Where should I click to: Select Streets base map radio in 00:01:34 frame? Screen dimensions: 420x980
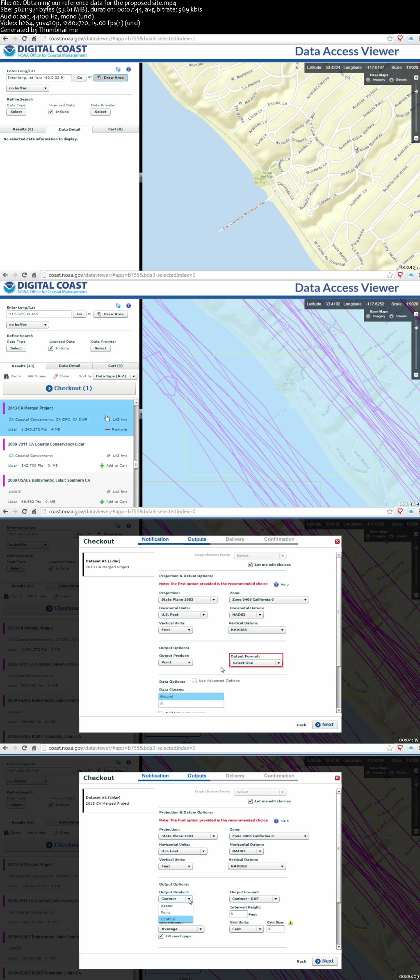(391, 80)
